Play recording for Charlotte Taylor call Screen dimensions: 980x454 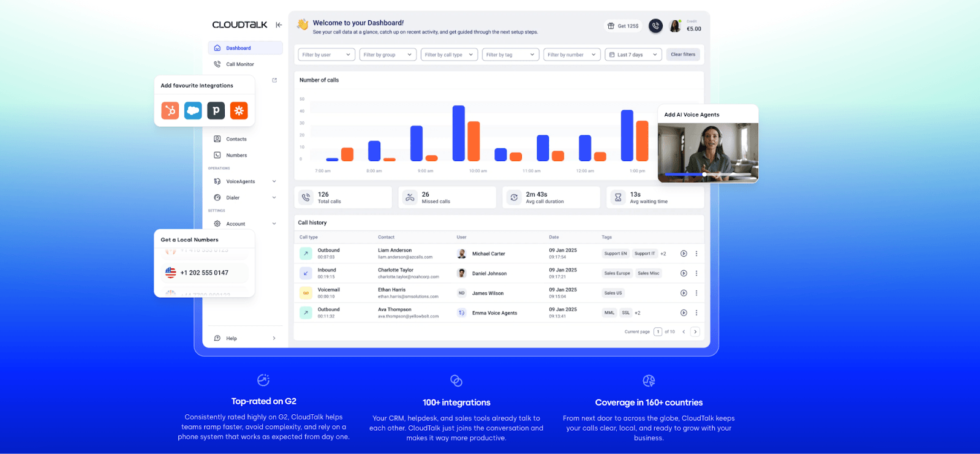coord(684,273)
